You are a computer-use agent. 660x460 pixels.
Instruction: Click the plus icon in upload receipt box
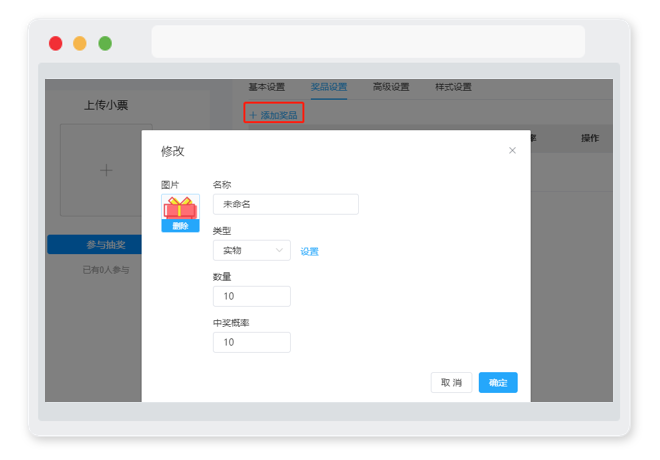tap(106, 170)
